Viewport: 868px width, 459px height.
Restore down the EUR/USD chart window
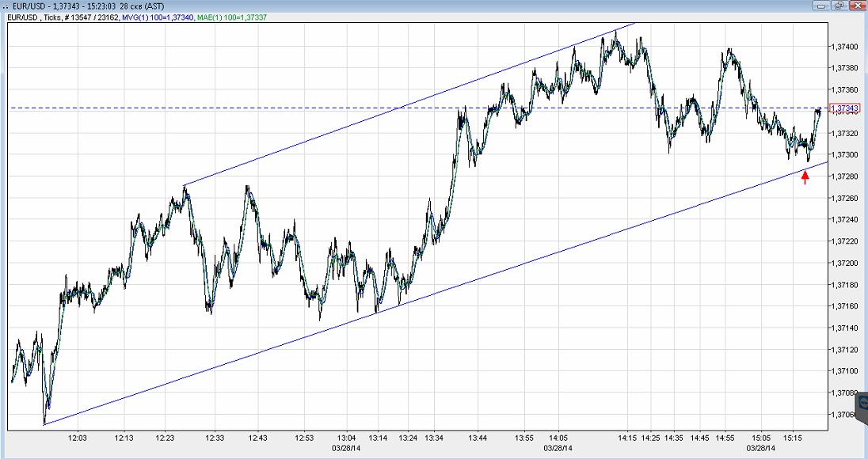point(839,6)
